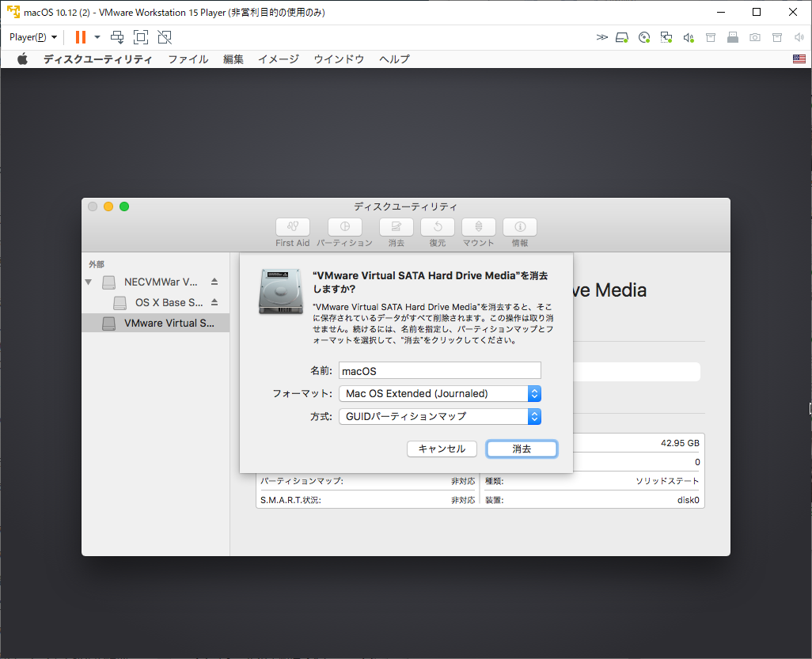Click the S.M.A.R.T.状況 label
812x659 pixels.
click(290, 500)
